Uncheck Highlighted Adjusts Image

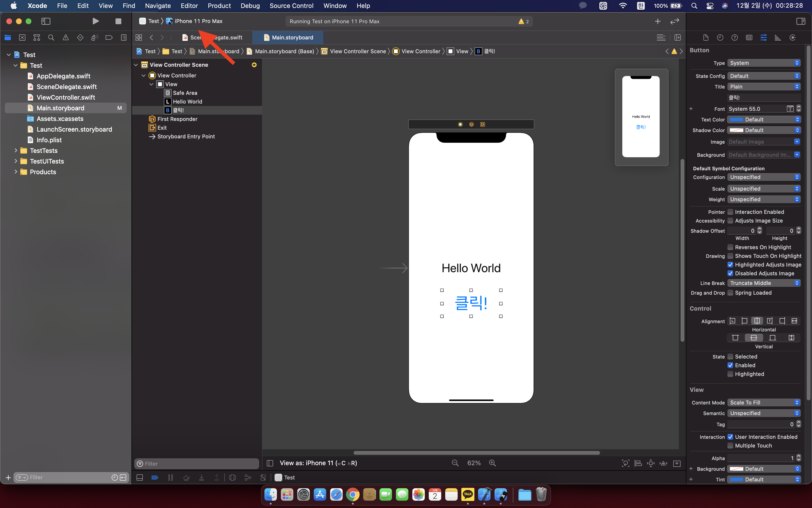(x=730, y=265)
